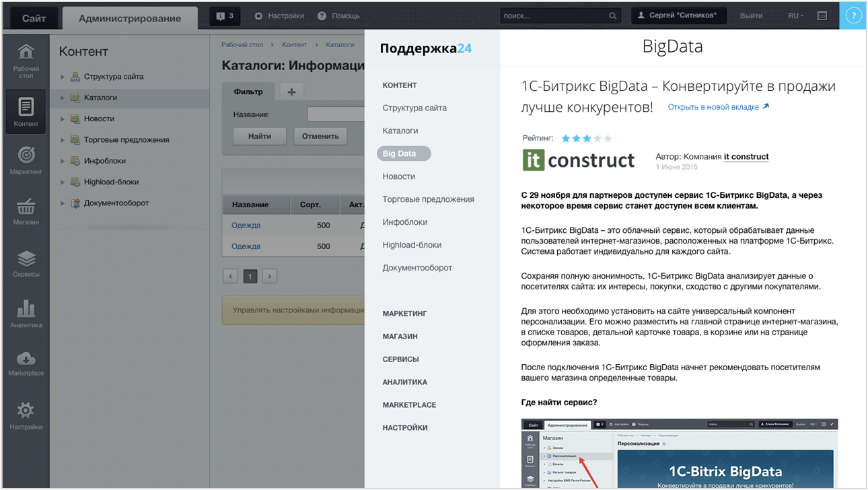Open the RU language dropdown
Viewport: 868px width, 490px height.
(795, 15)
